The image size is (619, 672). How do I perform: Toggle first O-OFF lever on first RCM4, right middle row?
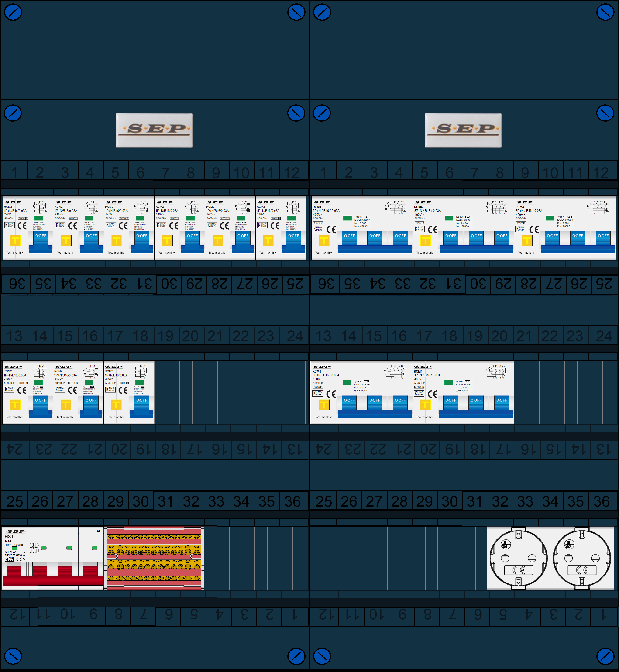(349, 403)
